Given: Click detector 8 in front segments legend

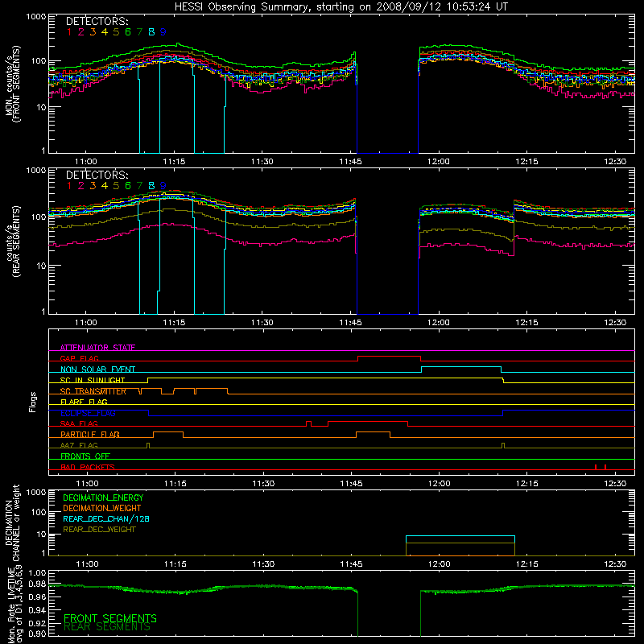Looking at the screenshot, I should point(151,32).
